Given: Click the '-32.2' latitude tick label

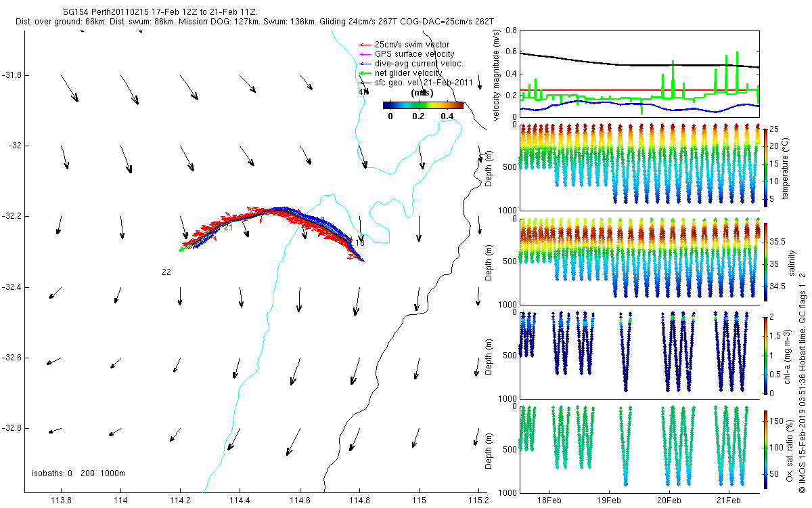Looking at the screenshot, I should pyautogui.click(x=12, y=217).
